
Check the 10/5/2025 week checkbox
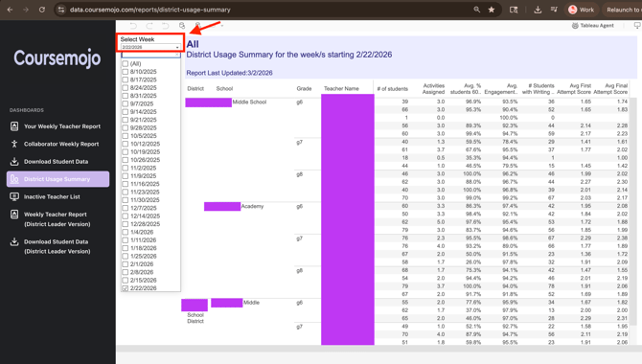click(126, 135)
